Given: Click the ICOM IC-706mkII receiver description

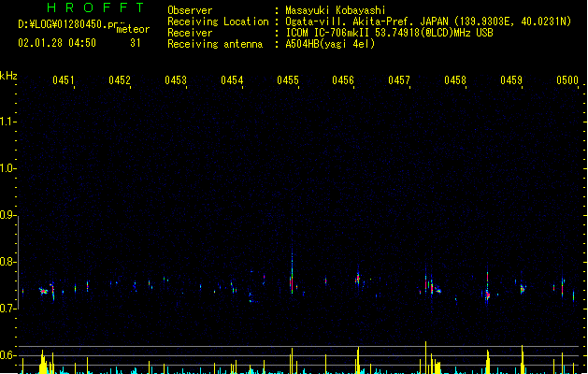Looking at the screenshot, I should coord(389,33).
